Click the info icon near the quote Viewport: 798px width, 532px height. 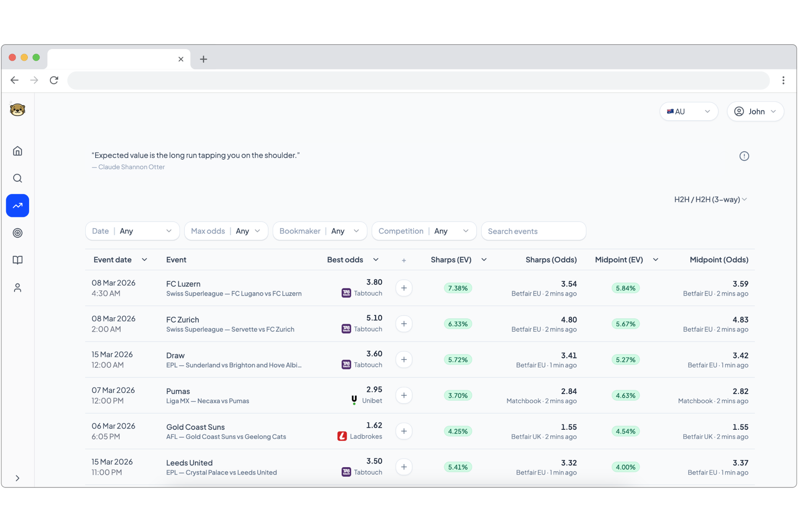tap(744, 156)
